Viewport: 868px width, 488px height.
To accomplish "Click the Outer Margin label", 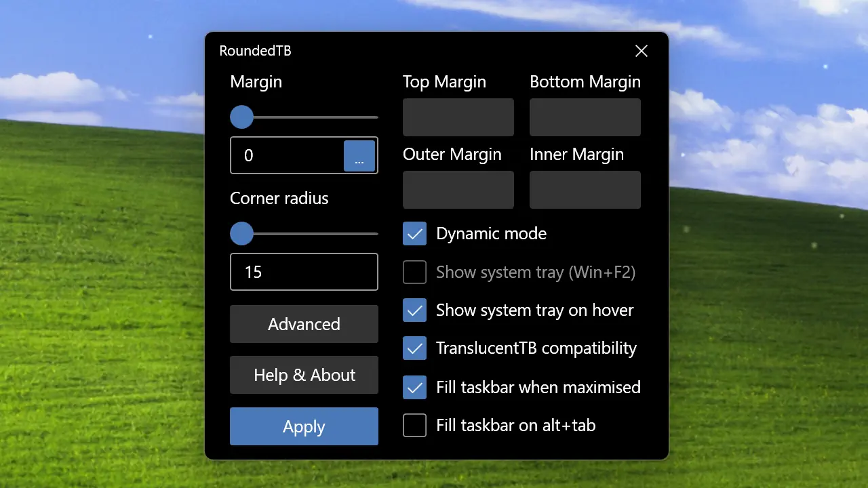I will [x=452, y=155].
